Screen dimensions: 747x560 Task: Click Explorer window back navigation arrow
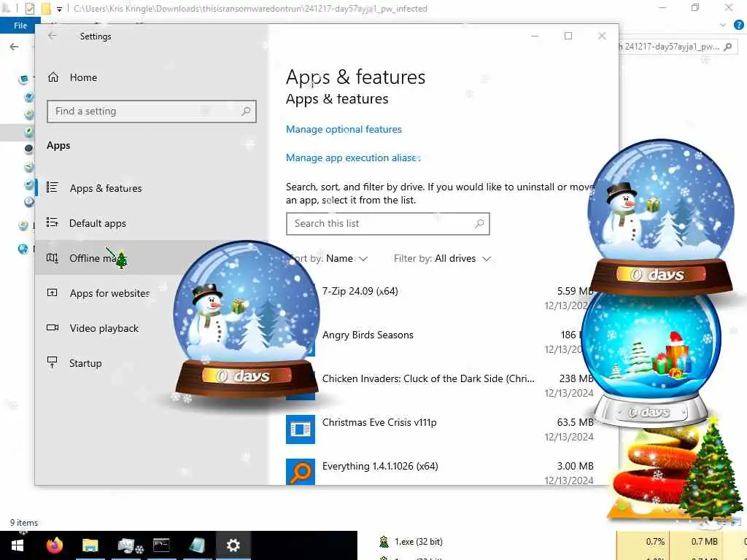(15, 47)
